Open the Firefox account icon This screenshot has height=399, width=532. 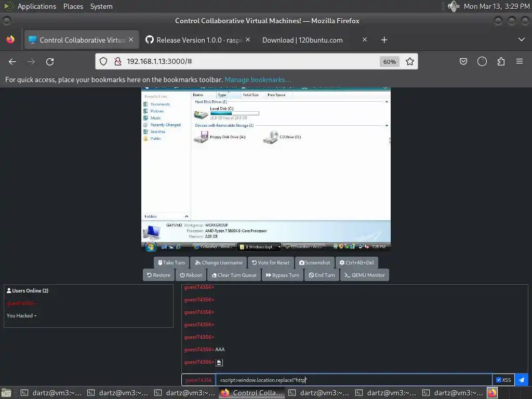(x=482, y=61)
